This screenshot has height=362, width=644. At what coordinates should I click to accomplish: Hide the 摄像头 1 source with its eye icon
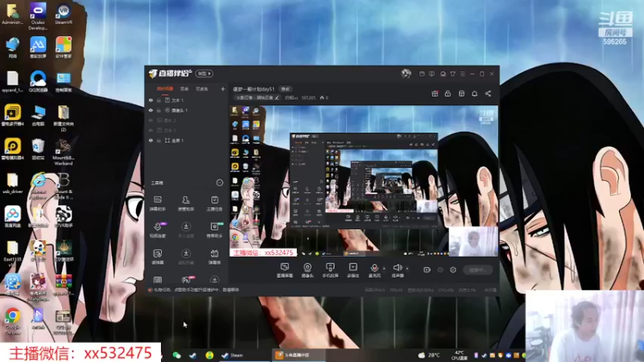pyautogui.click(x=151, y=110)
